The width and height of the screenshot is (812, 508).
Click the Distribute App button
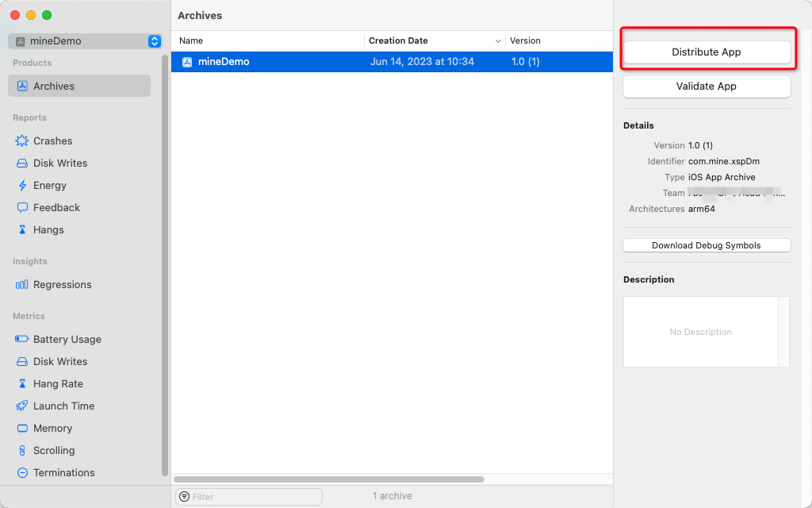tap(707, 52)
